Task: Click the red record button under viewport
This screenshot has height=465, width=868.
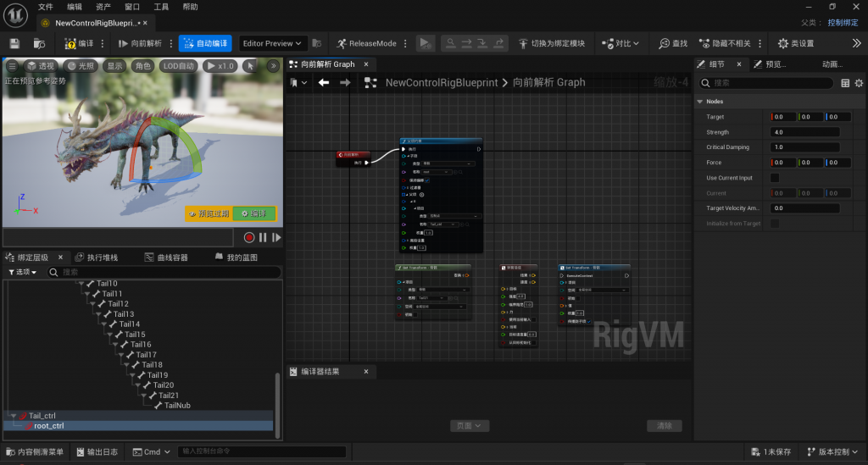Action: point(249,238)
